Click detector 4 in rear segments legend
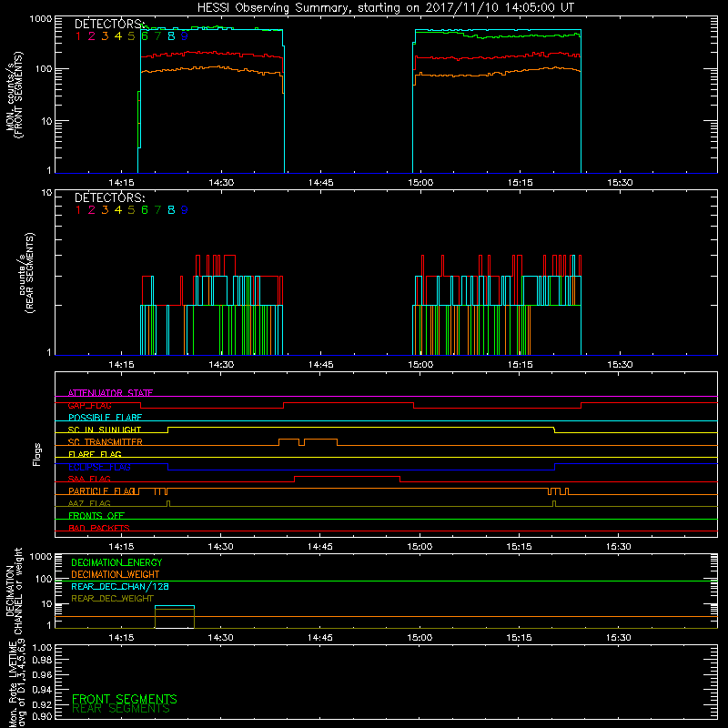Image resolution: width=728 pixels, height=728 pixels. click(118, 210)
